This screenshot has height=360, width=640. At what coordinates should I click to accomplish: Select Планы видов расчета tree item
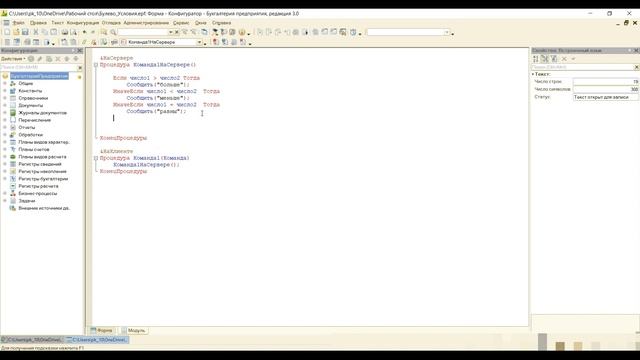point(42,157)
